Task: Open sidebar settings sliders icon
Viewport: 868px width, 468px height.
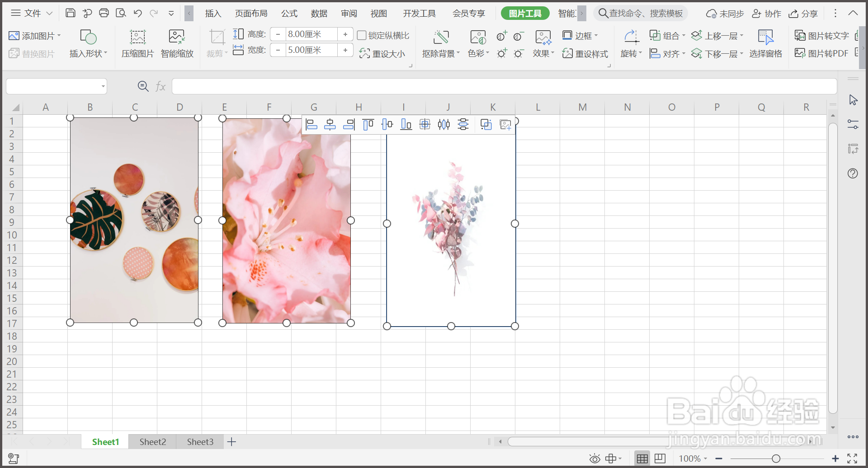Action: 853,124
